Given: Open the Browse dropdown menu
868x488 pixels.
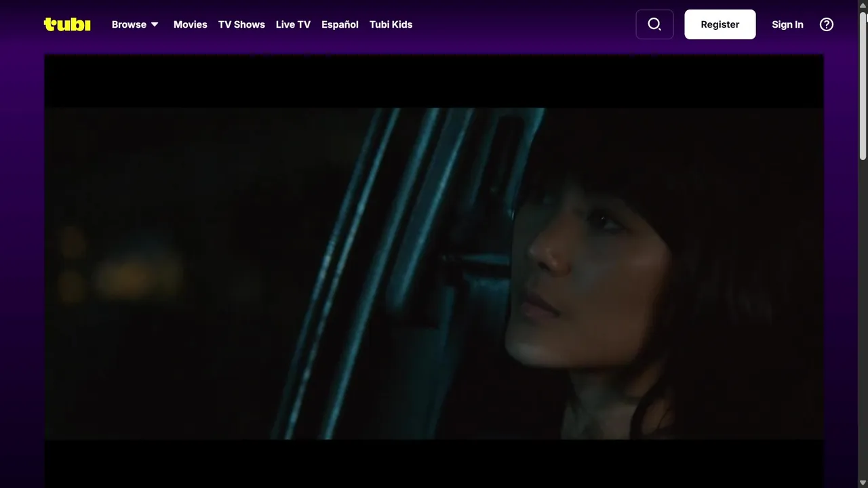Looking at the screenshot, I should [135, 24].
